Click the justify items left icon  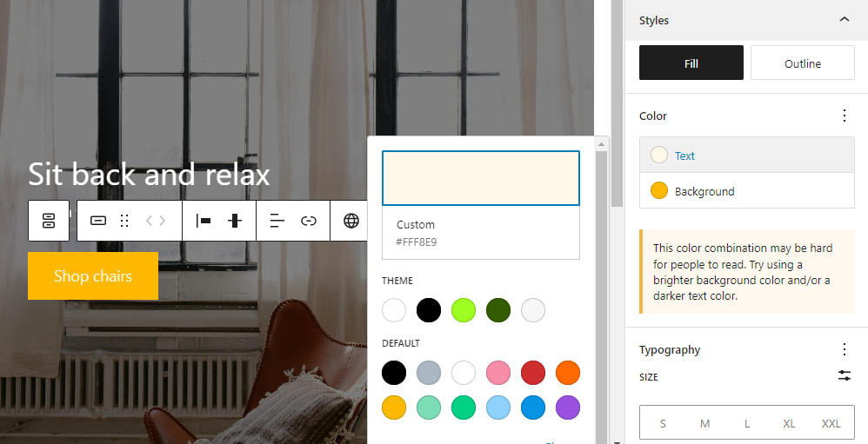pos(204,221)
